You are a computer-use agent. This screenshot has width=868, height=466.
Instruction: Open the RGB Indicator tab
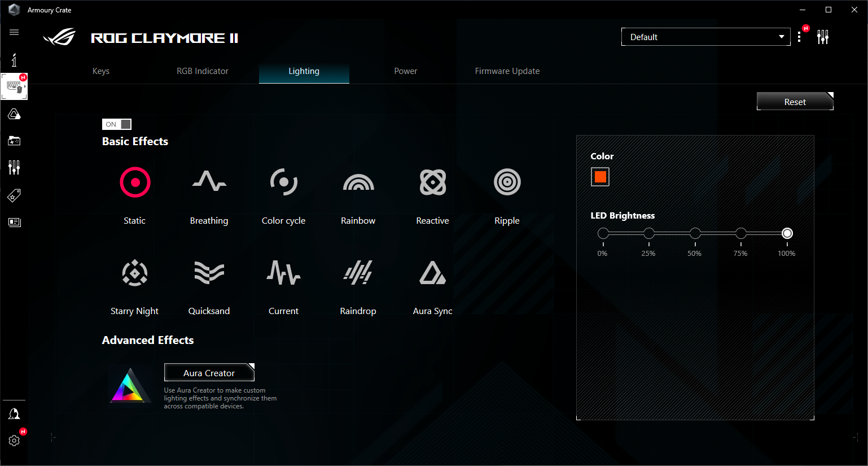coord(203,71)
